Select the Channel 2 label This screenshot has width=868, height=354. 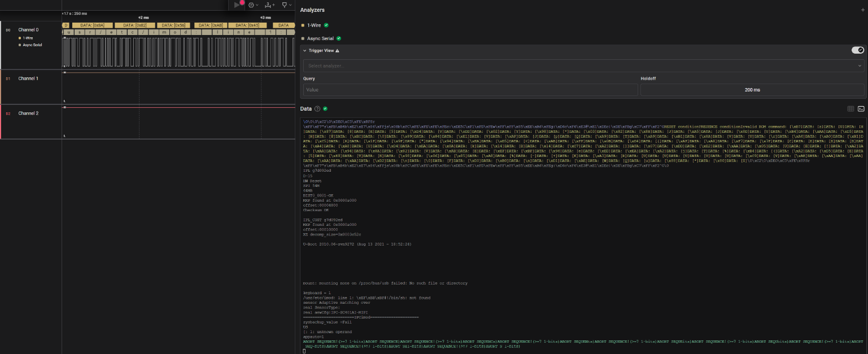(x=28, y=113)
